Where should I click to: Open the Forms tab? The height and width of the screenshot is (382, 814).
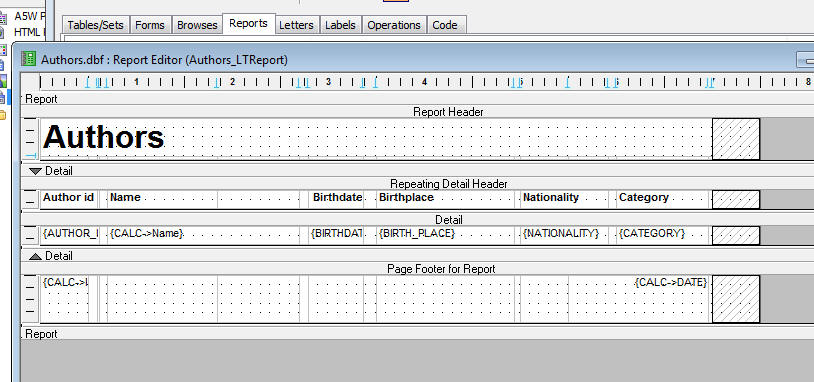point(150,25)
